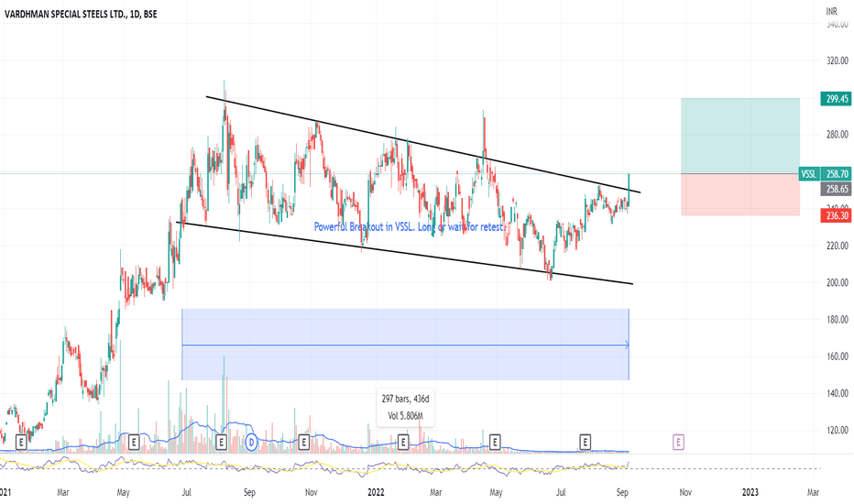
Task: Click the 2023 label on time axis
Action: tap(750, 492)
